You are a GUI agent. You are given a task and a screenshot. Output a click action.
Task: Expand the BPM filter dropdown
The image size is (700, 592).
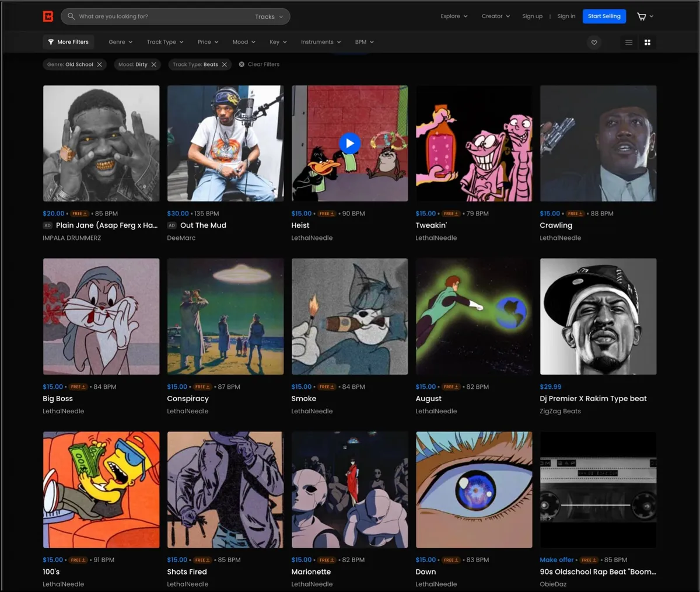[x=365, y=42]
